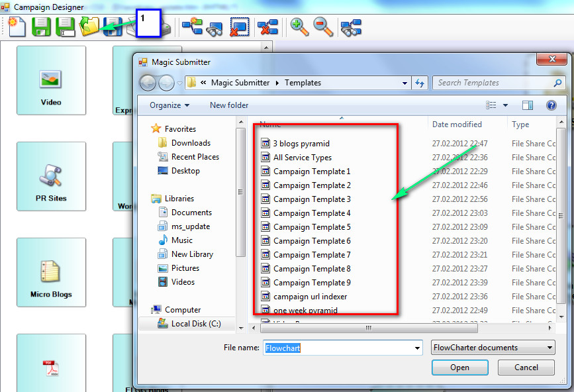Screen dimensions: 574x392
Task: Go back in the file dialog
Action: (x=148, y=83)
